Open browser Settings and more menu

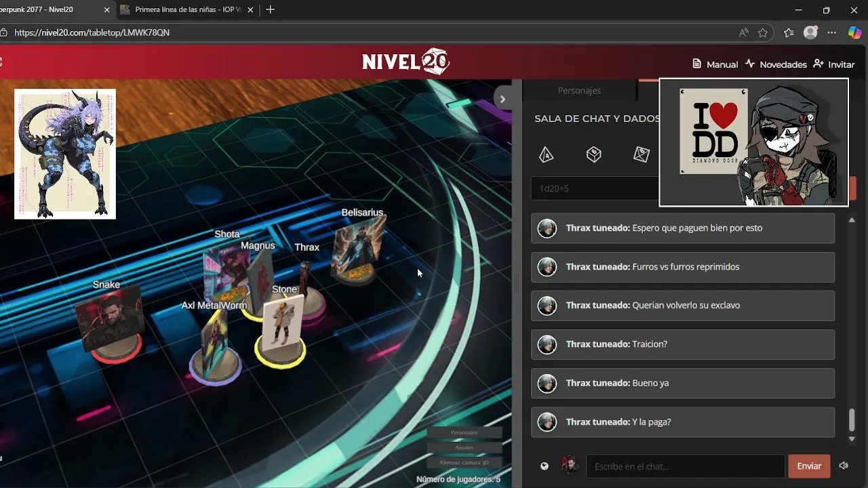(832, 33)
